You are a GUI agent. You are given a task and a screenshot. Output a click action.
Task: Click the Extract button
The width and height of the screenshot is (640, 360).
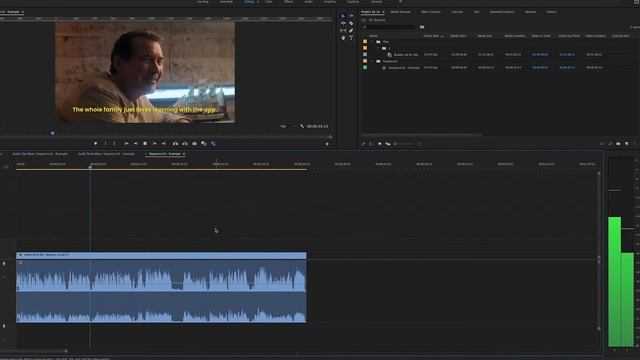coord(185,144)
